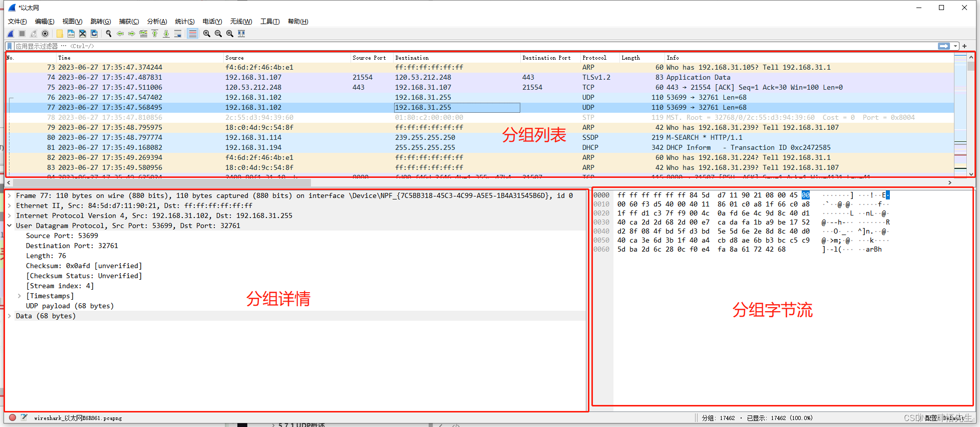Expand the Frame 77 tree node
This screenshot has width=980, height=427.
tap(10, 195)
